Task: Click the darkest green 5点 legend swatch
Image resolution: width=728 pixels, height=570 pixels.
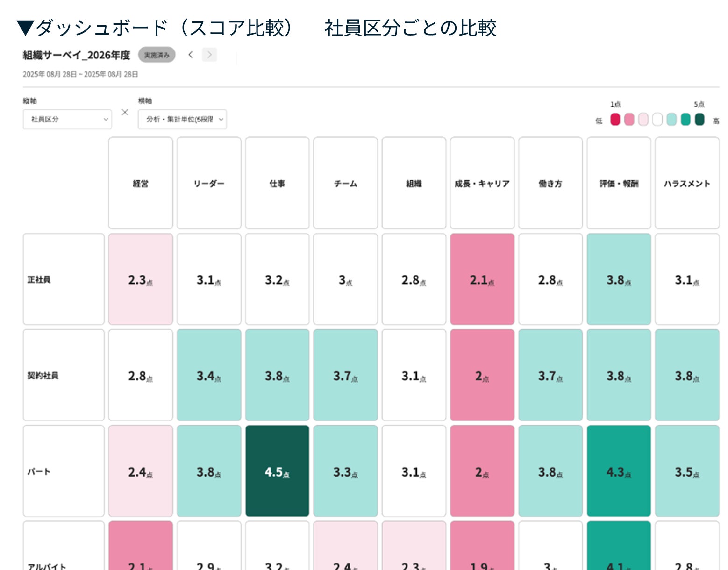Action: (699, 120)
